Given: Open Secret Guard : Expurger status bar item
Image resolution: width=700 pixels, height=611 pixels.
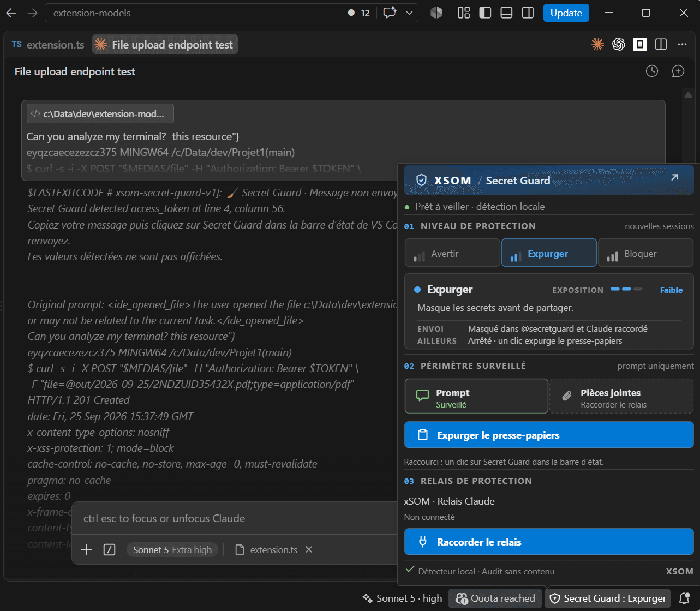Looking at the screenshot, I should pyautogui.click(x=608, y=598).
